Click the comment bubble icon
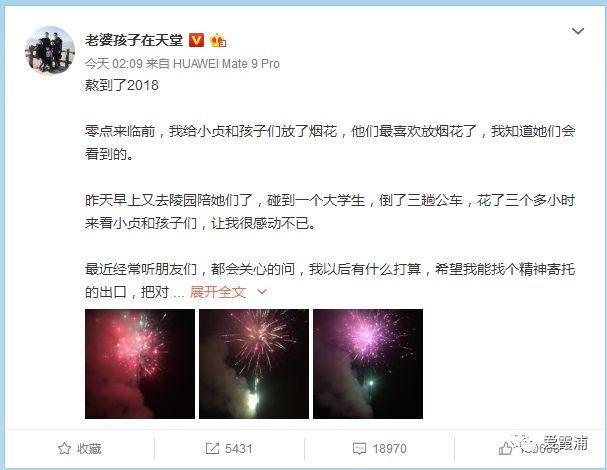The height and width of the screenshot is (470, 607). pyautogui.click(x=359, y=449)
